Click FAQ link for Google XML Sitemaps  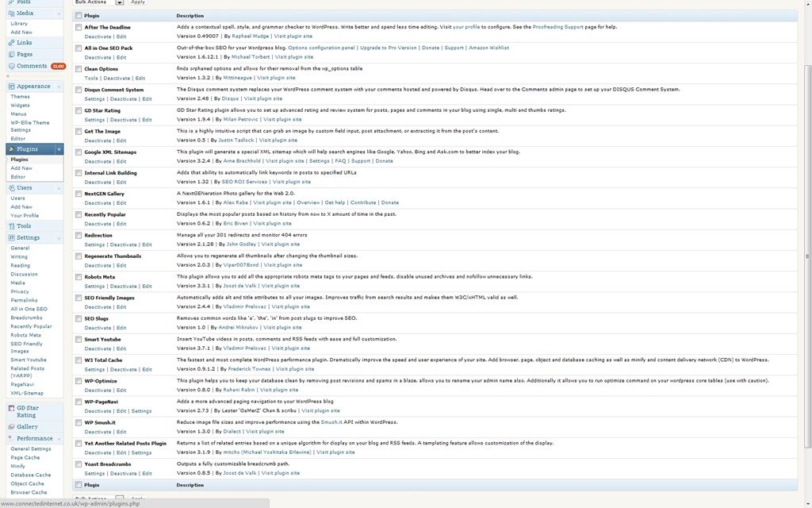tap(340, 161)
